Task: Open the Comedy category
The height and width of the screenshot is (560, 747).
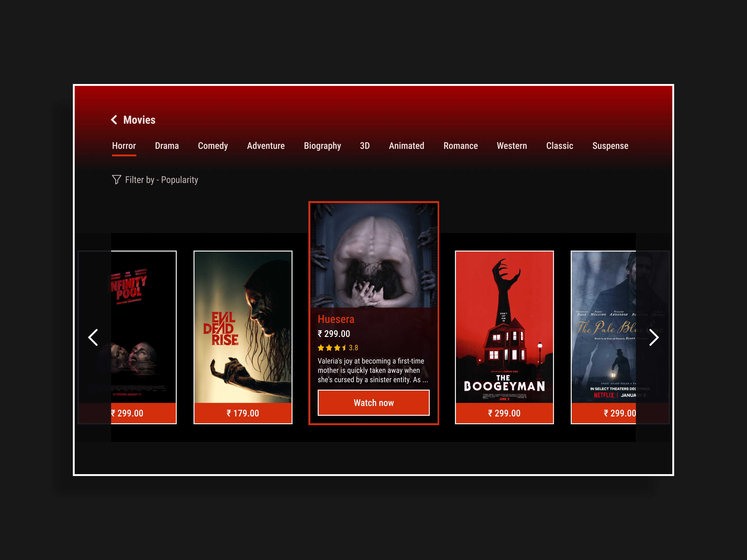Action: [213, 146]
